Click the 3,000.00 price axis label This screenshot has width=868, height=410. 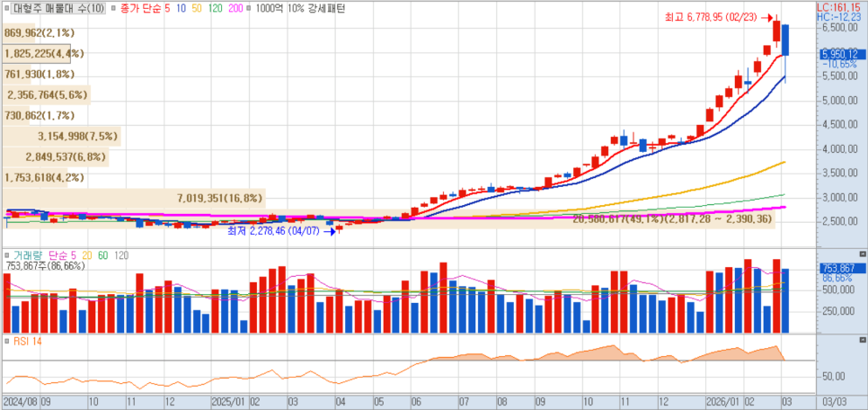tap(838, 197)
